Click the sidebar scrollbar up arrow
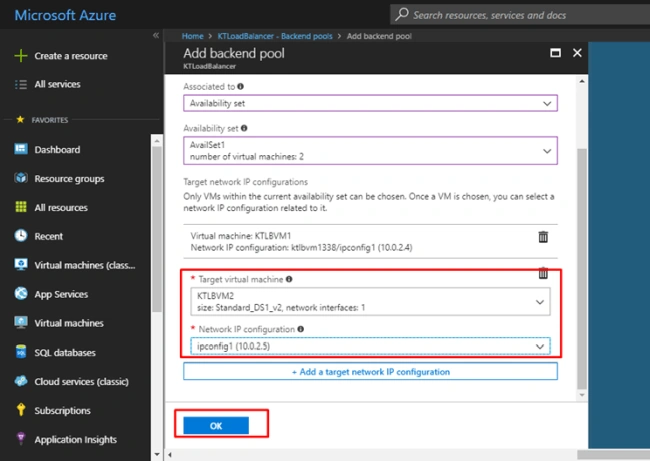650x461 pixels. (x=157, y=141)
